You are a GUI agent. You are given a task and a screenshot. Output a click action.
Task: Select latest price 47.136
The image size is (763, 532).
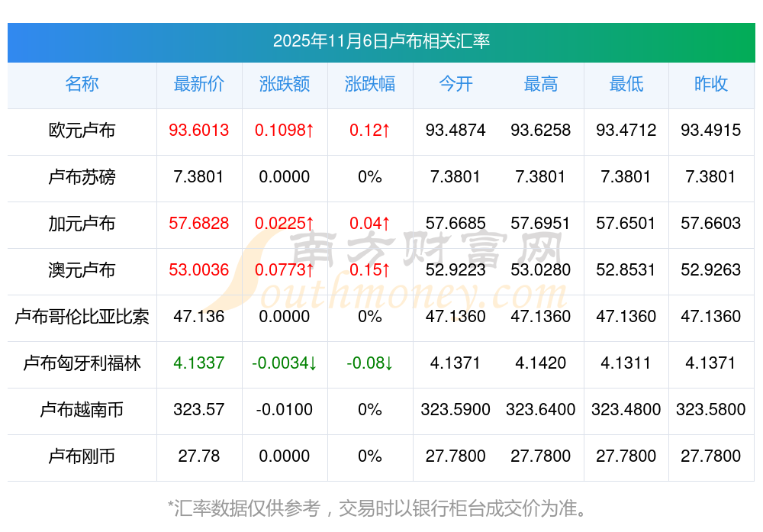198,317
